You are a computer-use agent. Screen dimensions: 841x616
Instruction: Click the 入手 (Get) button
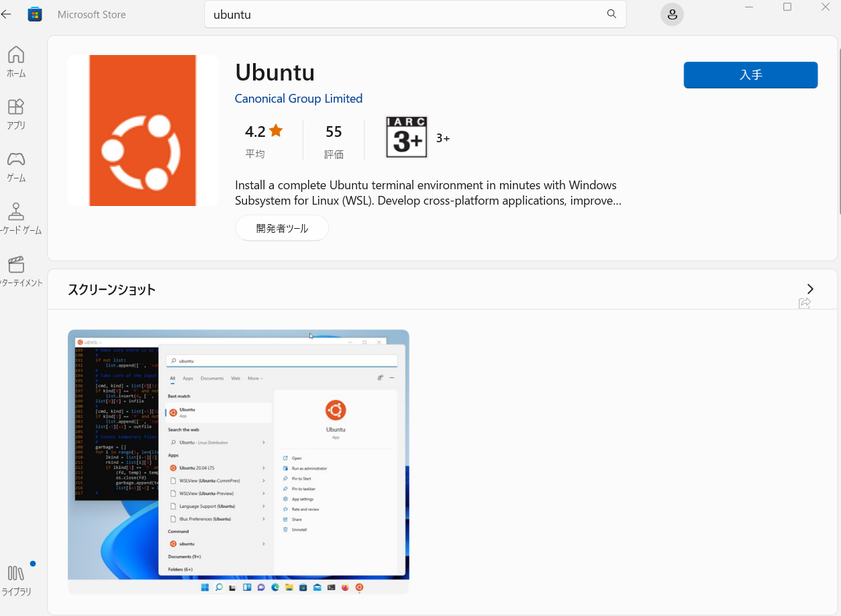750,75
